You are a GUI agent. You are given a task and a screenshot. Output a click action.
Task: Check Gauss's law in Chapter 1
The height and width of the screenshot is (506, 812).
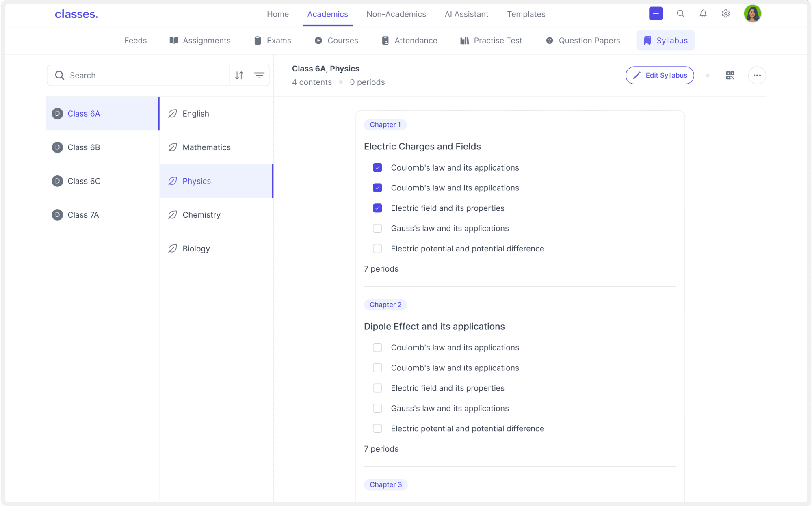(377, 228)
